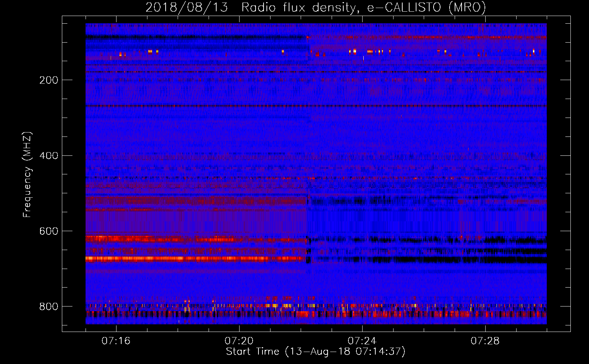Click the 600 frequency tick label
Screen dimensions: 589x364
[48, 232]
